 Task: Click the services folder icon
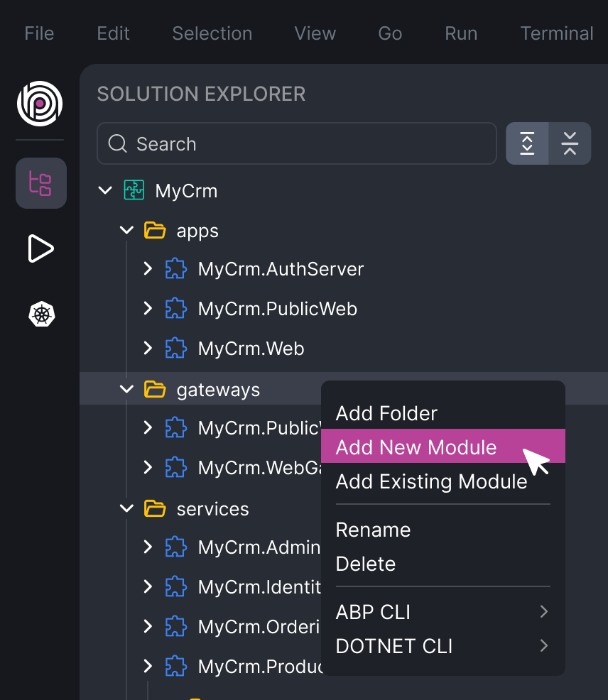click(x=155, y=508)
